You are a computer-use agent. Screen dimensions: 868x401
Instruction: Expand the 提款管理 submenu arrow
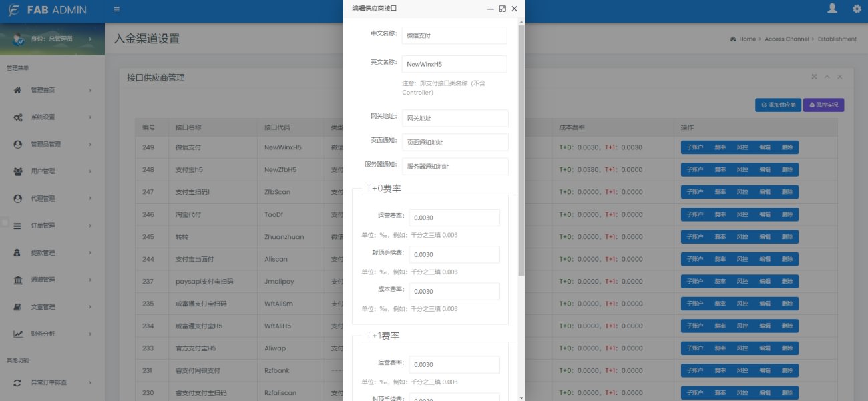tap(90, 253)
